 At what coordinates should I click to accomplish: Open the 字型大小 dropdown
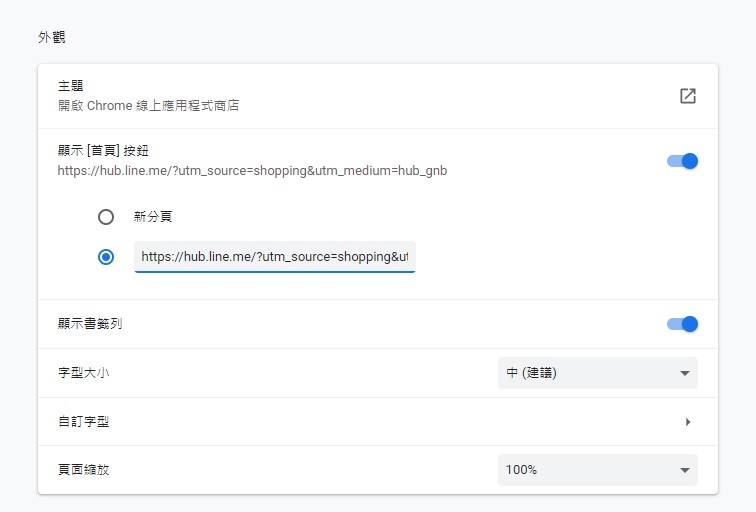click(x=597, y=373)
